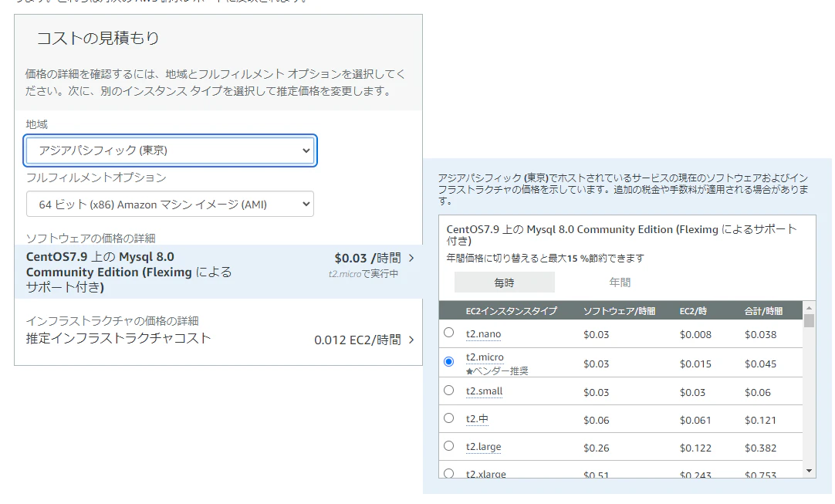The image size is (835, 504).
Task: Click the 合計/時間 column header
Action: 764,311
